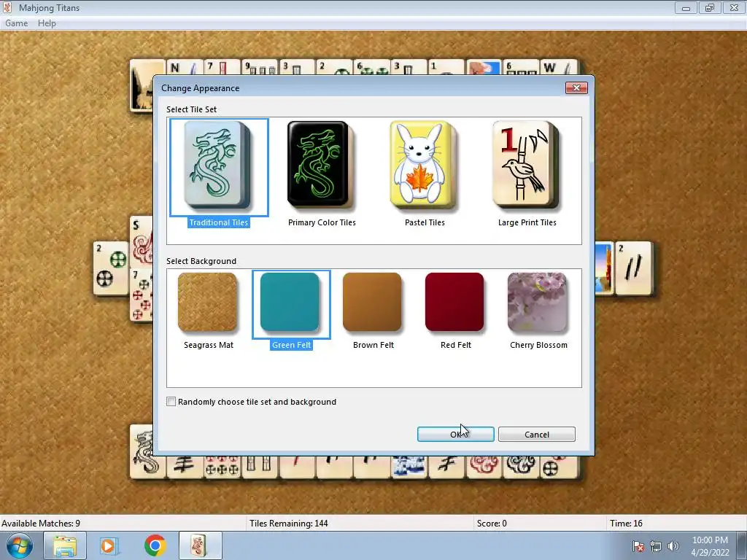
Task: Click the Cherry Blossom label
Action: click(539, 345)
